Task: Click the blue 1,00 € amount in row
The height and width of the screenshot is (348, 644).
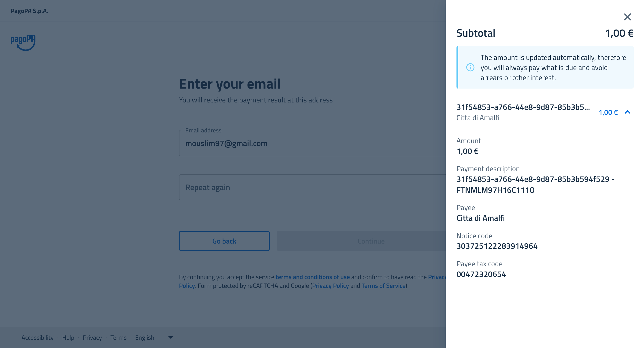Action: click(x=608, y=112)
